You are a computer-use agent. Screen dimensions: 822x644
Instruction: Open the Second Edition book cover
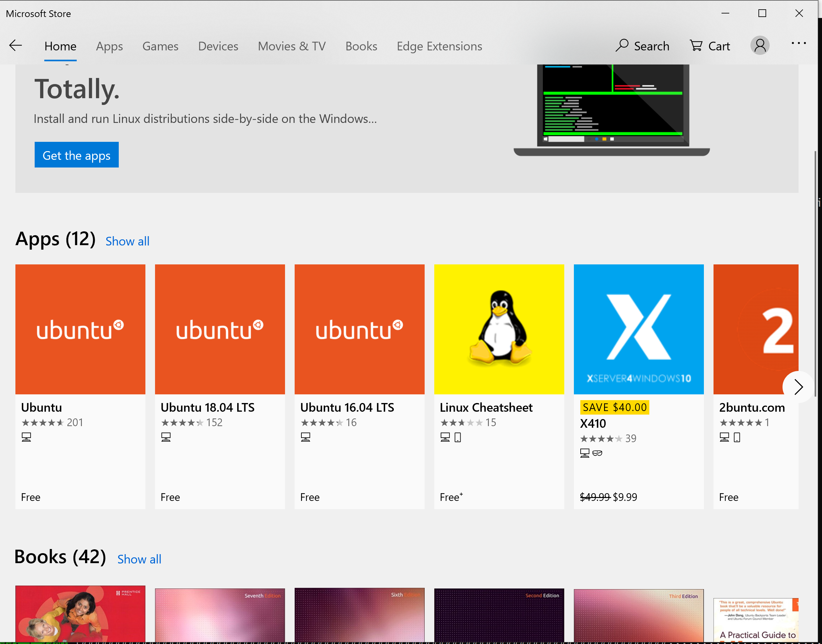tap(499, 615)
